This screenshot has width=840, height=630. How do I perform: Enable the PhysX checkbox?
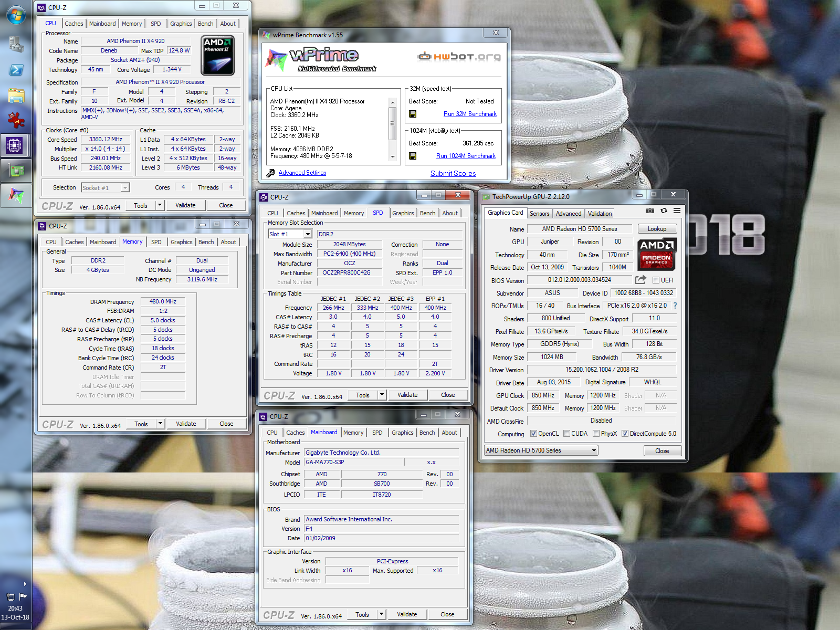[596, 434]
